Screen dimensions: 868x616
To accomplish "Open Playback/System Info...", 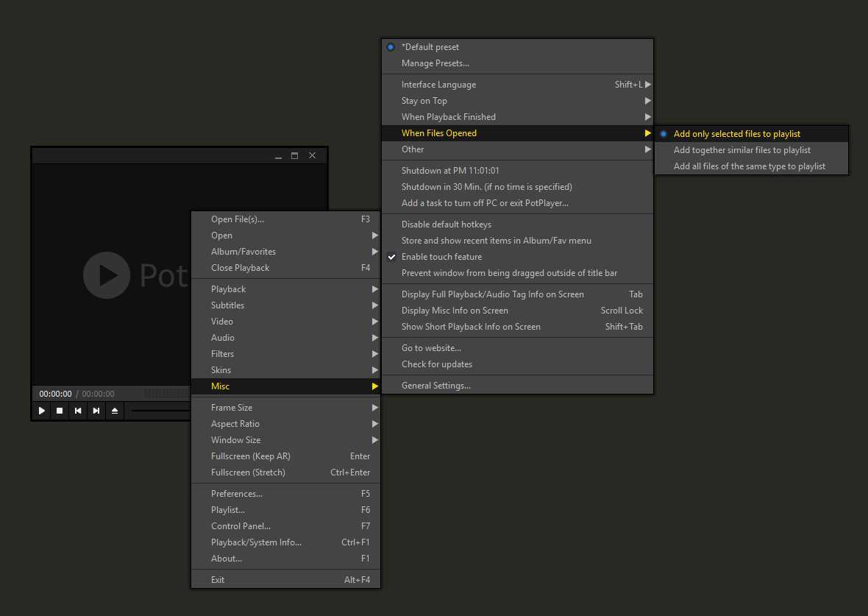I will point(285,542).
